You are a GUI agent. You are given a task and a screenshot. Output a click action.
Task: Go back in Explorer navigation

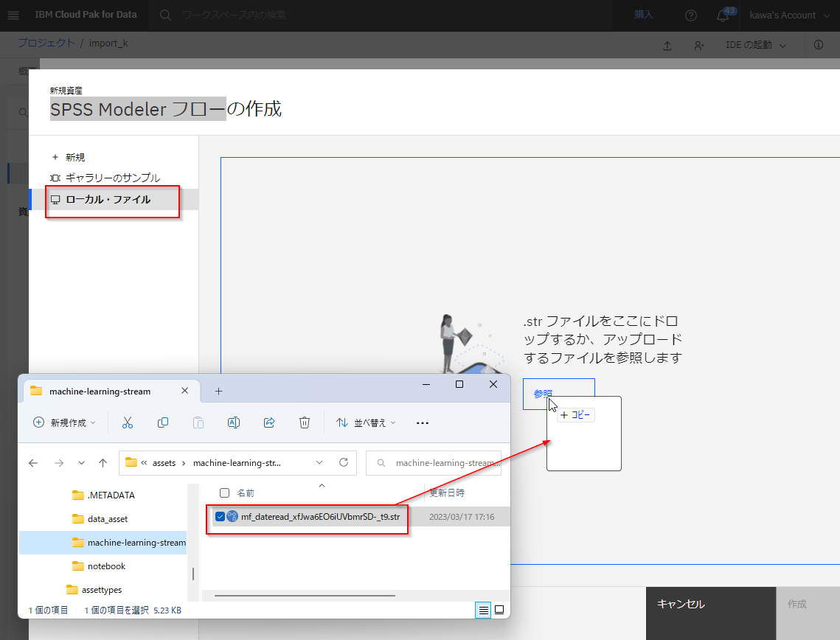pos(33,463)
